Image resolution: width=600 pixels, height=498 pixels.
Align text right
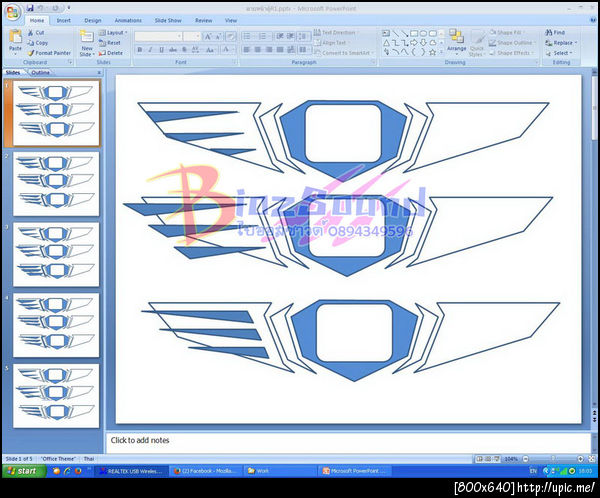tap(269, 50)
